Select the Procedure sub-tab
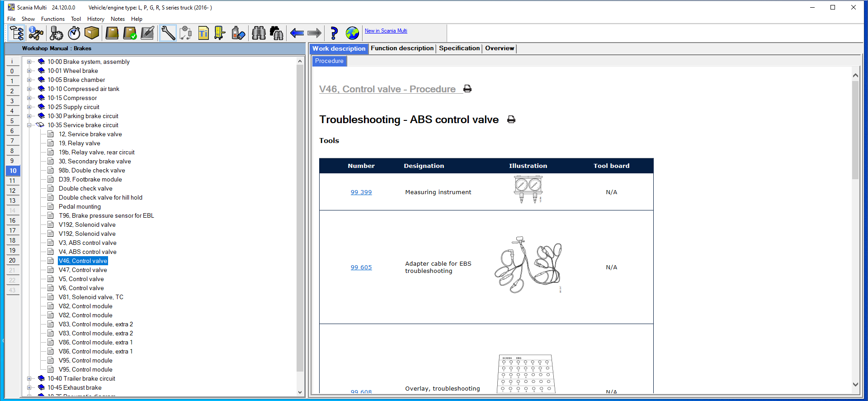Image resolution: width=868 pixels, height=401 pixels. point(329,61)
